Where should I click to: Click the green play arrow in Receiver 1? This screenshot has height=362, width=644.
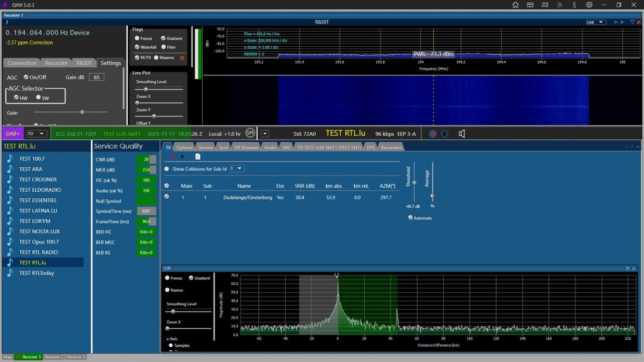pyautogui.click(x=623, y=22)
